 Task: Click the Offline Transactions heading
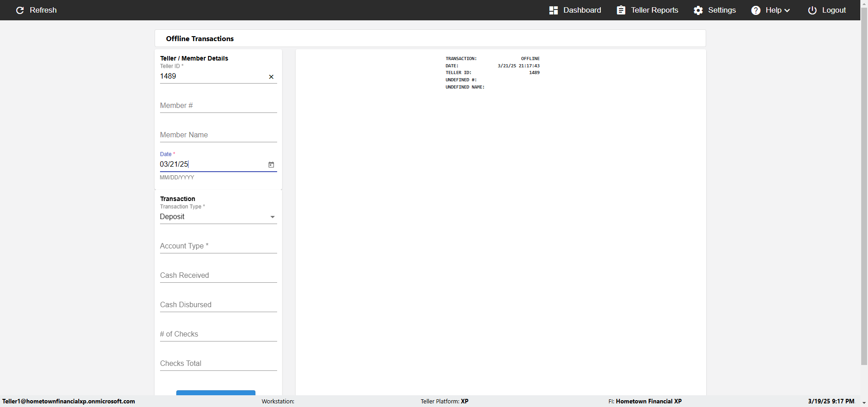tap(200, 39)
